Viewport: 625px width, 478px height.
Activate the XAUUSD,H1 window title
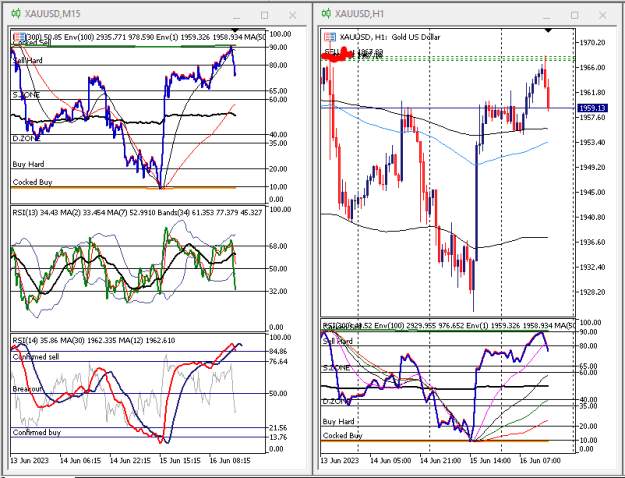[x=359, y=14]
